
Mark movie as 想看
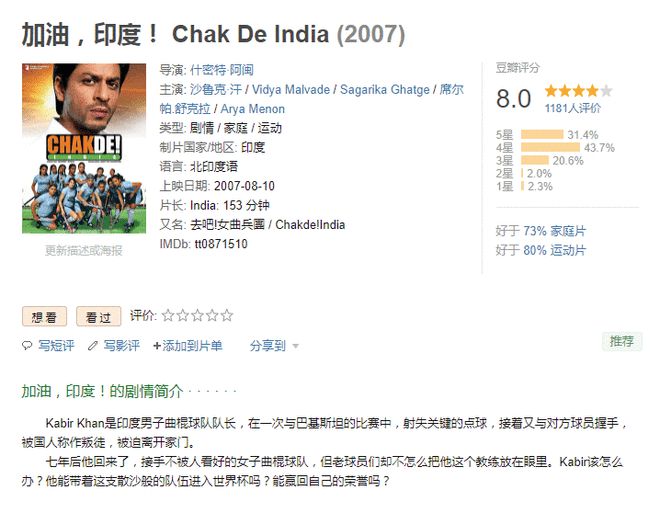pos(44,316)
